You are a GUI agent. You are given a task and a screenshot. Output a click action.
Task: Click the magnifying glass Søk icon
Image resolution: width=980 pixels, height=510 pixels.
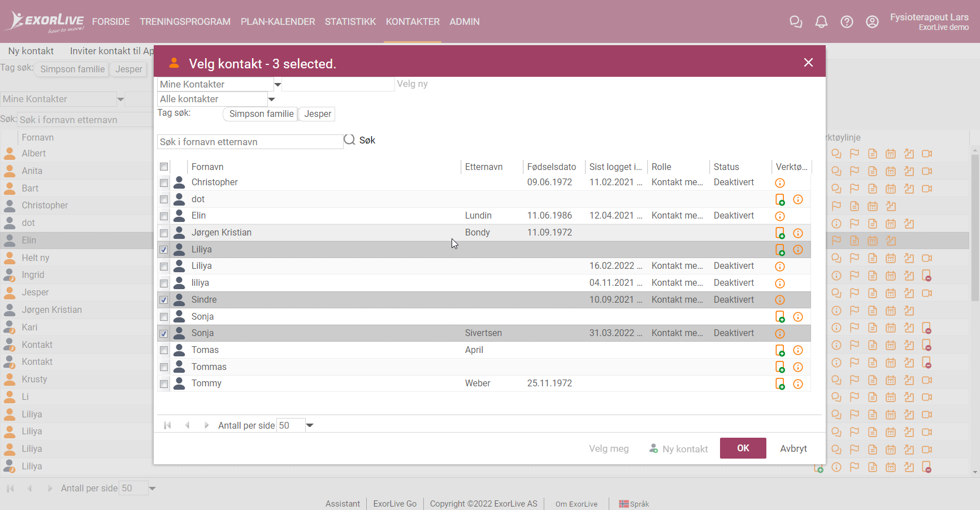click(x=350, y=140)
